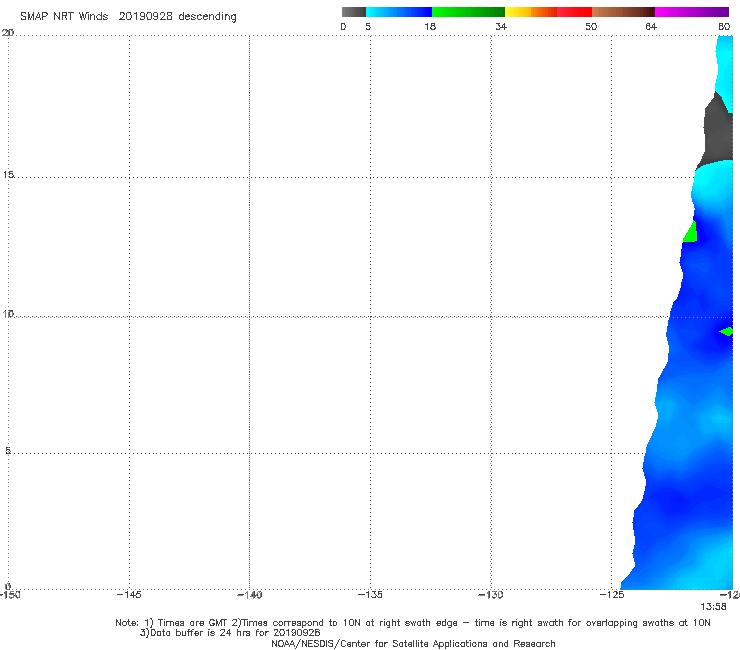Click the gray 0-5 segment of the colorbar
The image size is (740, 650).
click(354, 12)
